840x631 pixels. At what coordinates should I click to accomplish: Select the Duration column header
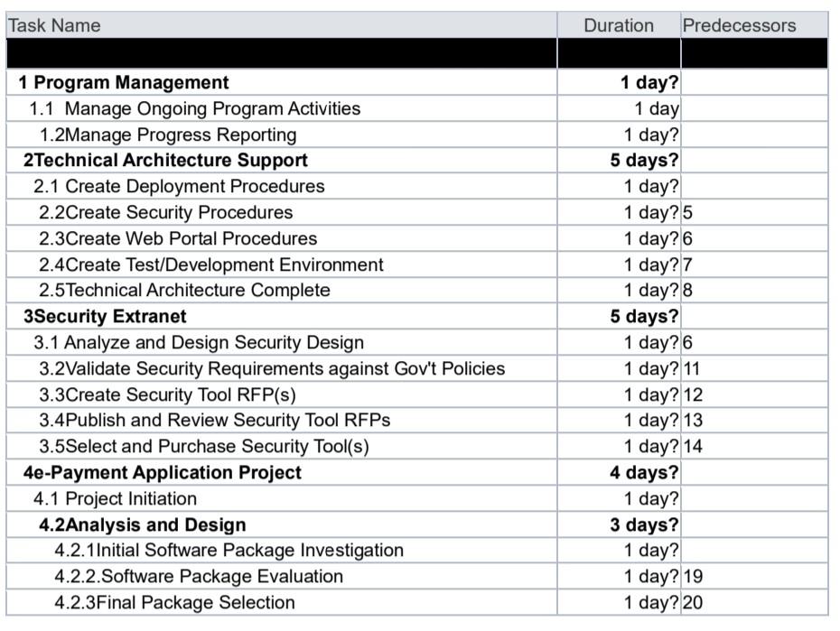point(618,25)
